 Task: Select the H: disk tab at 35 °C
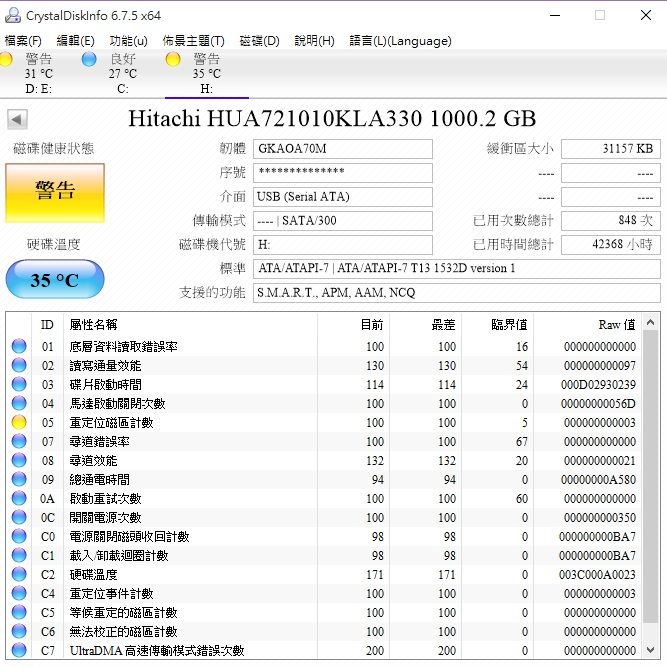pyautogui.click(x=207, y=74)
